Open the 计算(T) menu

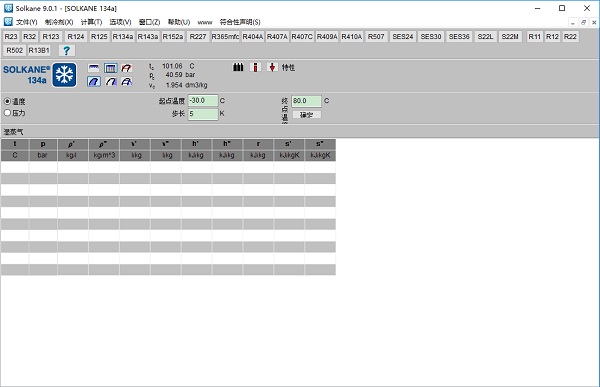tap(91, 22)
